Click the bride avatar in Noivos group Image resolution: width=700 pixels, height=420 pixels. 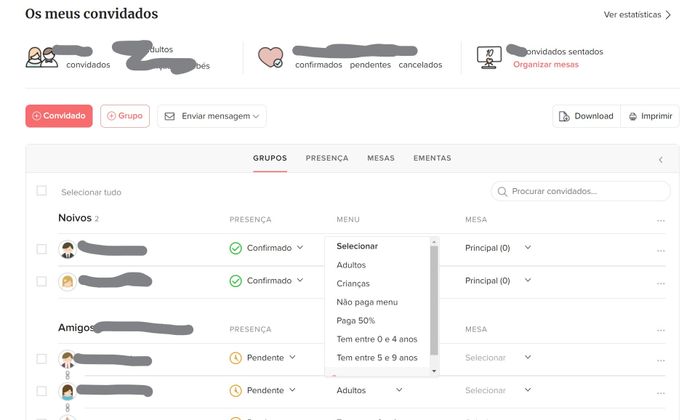[x=67, y=282]
